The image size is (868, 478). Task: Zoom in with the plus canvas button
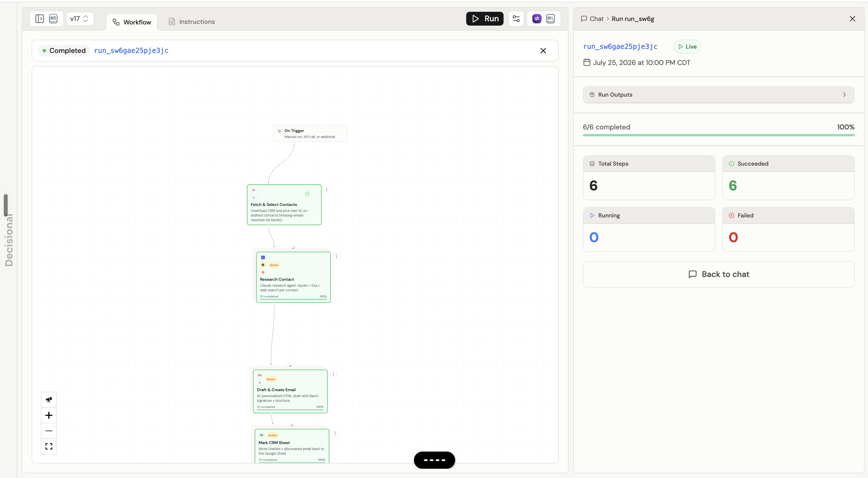pyautogui.click(x=49, y=415)
